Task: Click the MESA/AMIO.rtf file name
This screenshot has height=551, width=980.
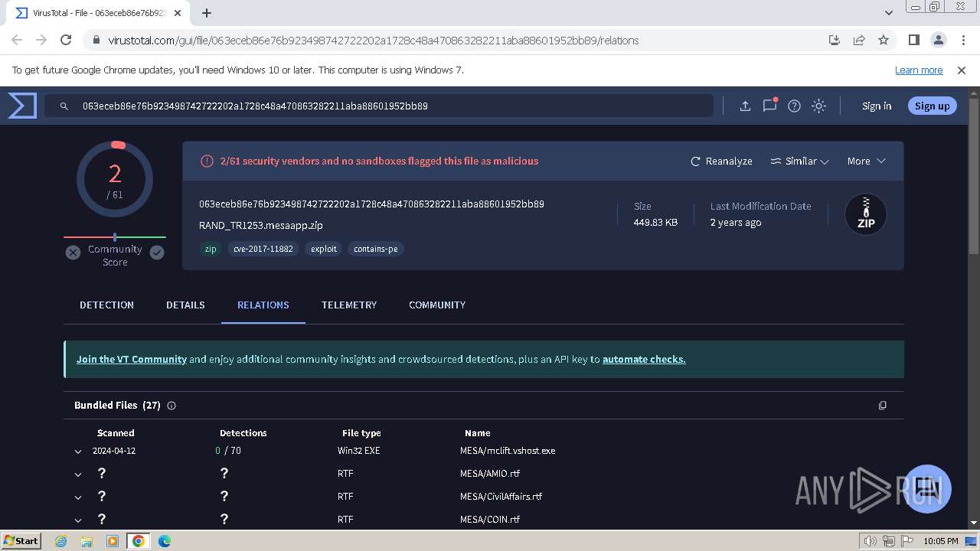Action: pos(490,474)
